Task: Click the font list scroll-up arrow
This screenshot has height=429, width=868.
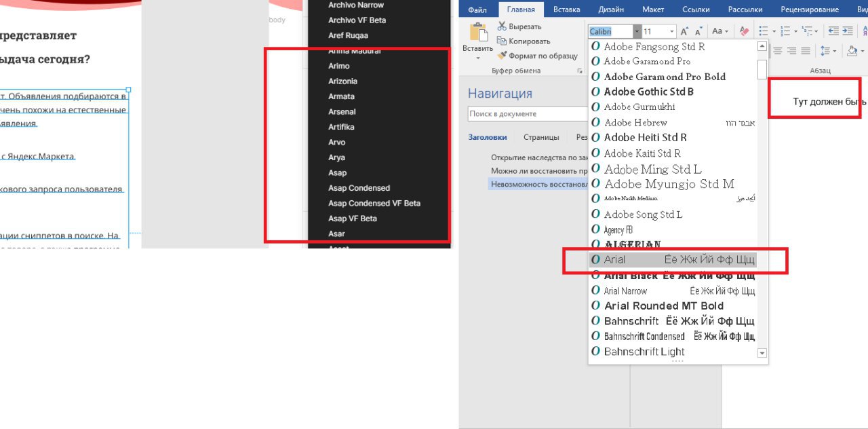Action: tap(762, 47)
